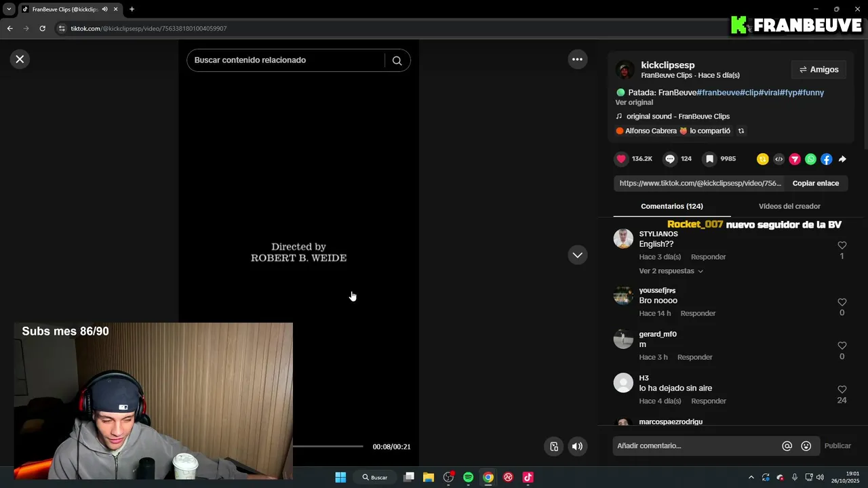This screenshot has width=868, height=488.
Task: Go back with the browser back arrow
Action: coord(9,28)
